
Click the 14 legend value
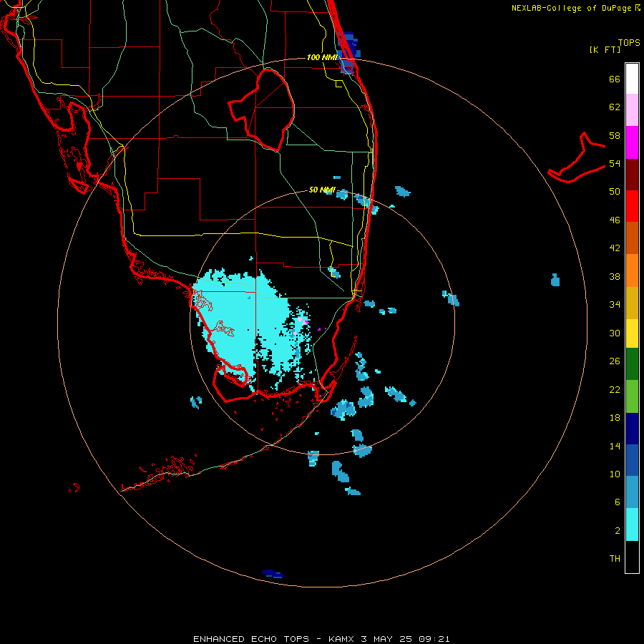pos(615,446)
